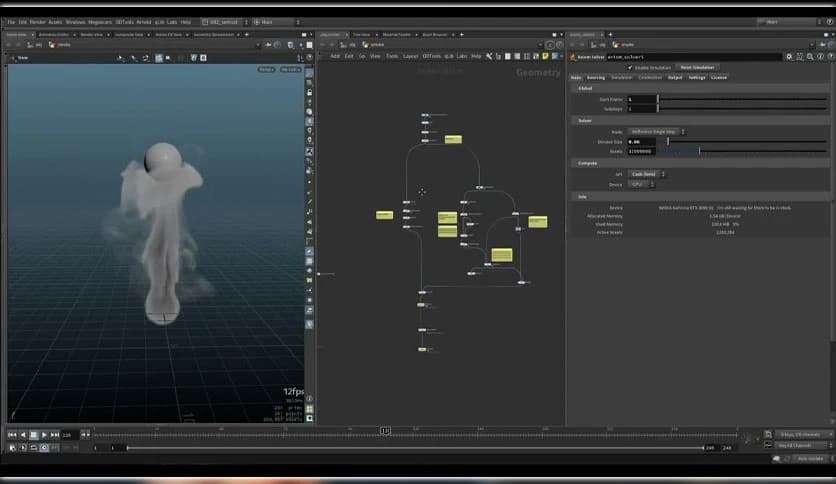Jump to first frame in playbar
836x484 pixels.
coord(12,435)
